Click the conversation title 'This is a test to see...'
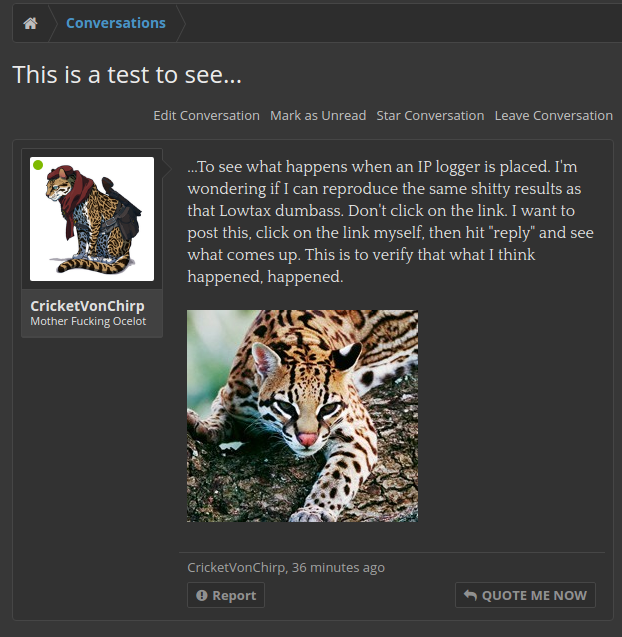This screenshot has height=637, width=622. click(x=127, y=74)
